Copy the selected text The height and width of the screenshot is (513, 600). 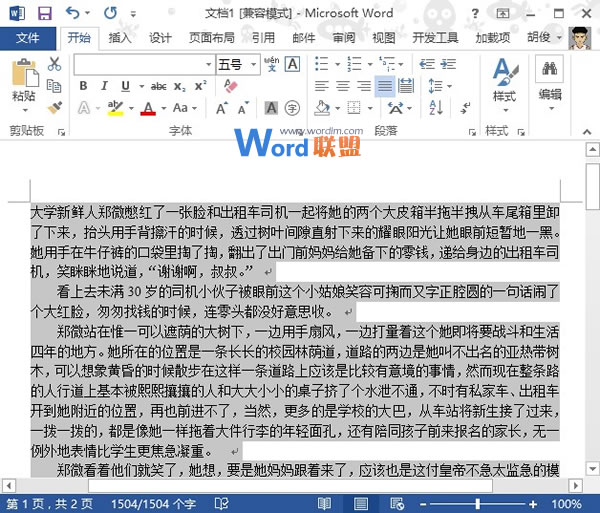point(54,86)
